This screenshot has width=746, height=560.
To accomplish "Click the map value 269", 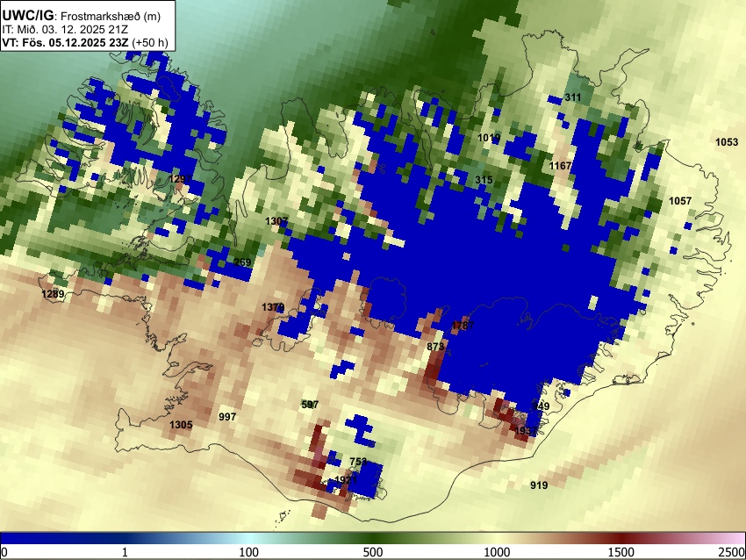I will pos(242,262).
